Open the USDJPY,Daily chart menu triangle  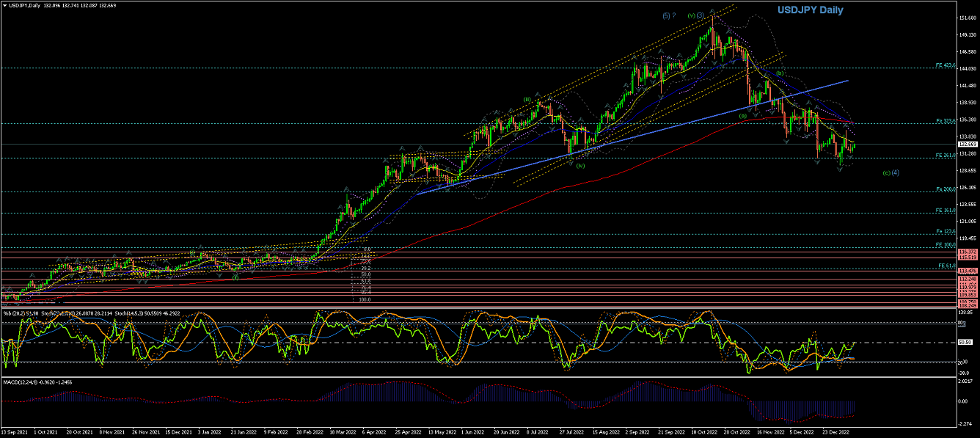[4, 6]
